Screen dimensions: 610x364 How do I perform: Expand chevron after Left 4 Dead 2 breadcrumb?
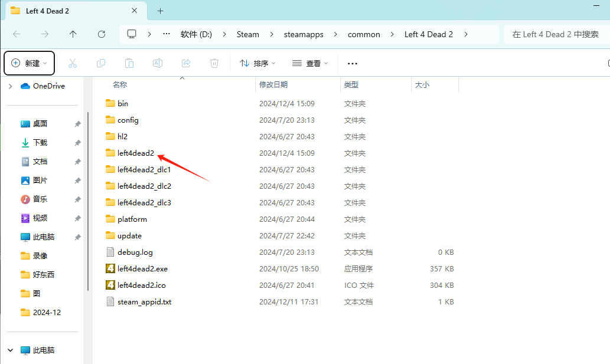(x=466, y=34)
